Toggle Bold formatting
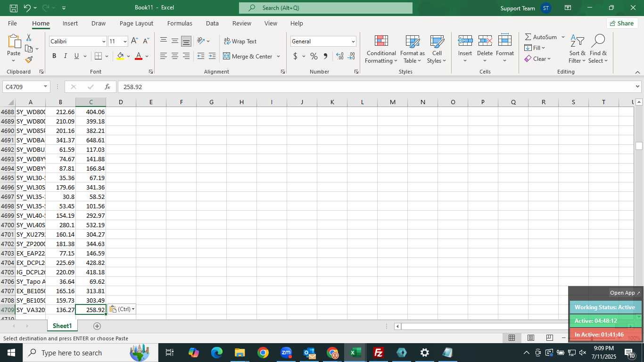This screenshot has height=362, width=644. coord(54,56)
